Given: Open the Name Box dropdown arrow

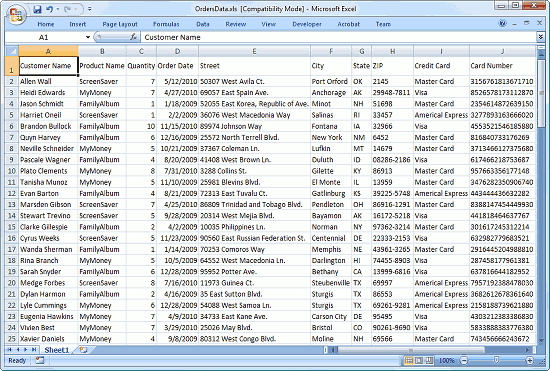Looking at the screenshot, I should (x=88, y=37).
